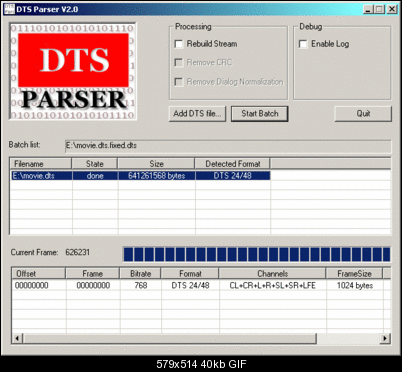Screen dimensions: 402x372
Task: Close the DTS Parser window
Action: pyautogui.click(x=392, y=9)
